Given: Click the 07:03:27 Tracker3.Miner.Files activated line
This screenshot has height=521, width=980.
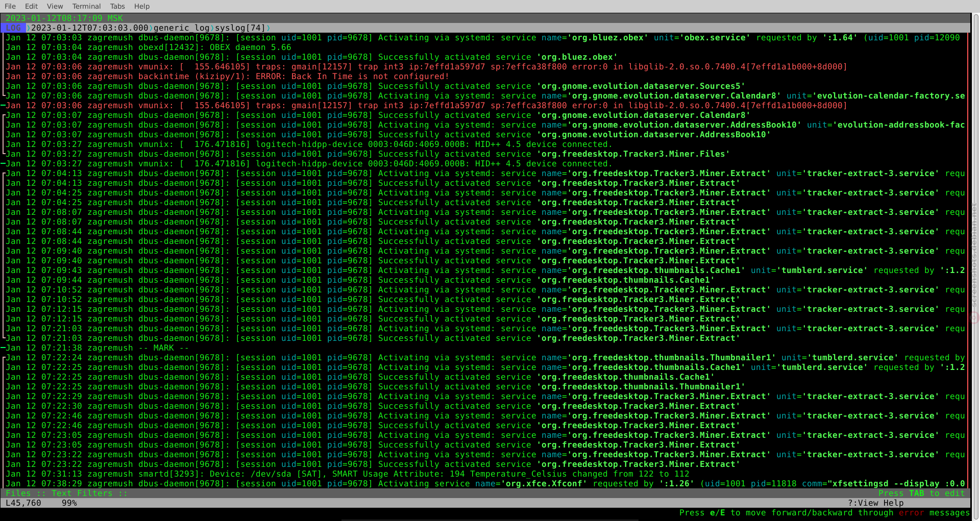Looking at the screenshot, I should click(368, 154).
